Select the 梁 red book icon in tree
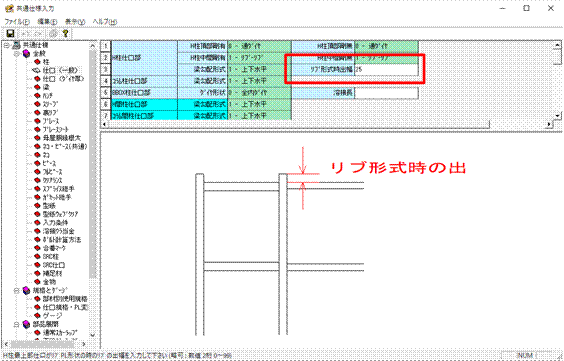Screen dimensions: 564x361 click(x=37, y=87)
